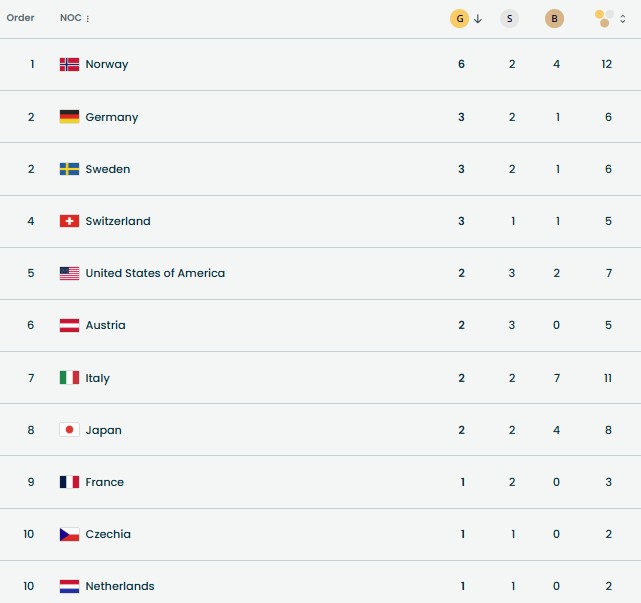Click France's total medal count
Image resolution: width=641 pixels, height=603 pixels.
(608, 482)
